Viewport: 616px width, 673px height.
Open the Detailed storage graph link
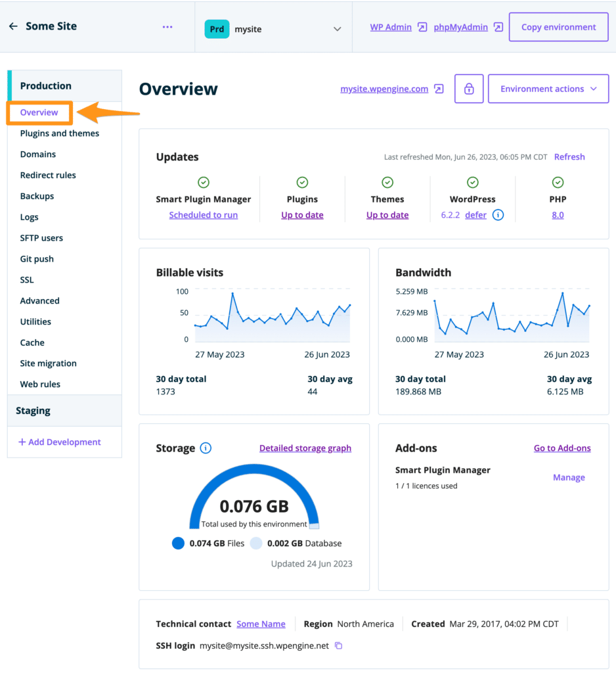tap(305, 448)
